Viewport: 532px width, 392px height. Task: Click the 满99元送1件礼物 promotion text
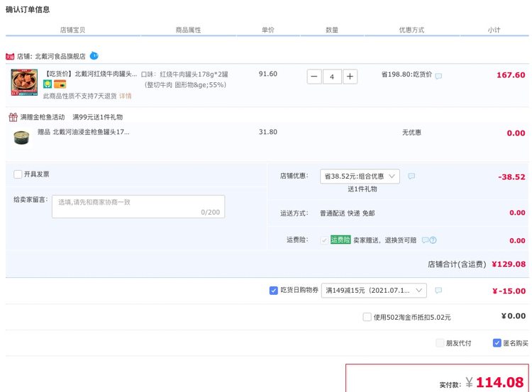tap(98, 118)
